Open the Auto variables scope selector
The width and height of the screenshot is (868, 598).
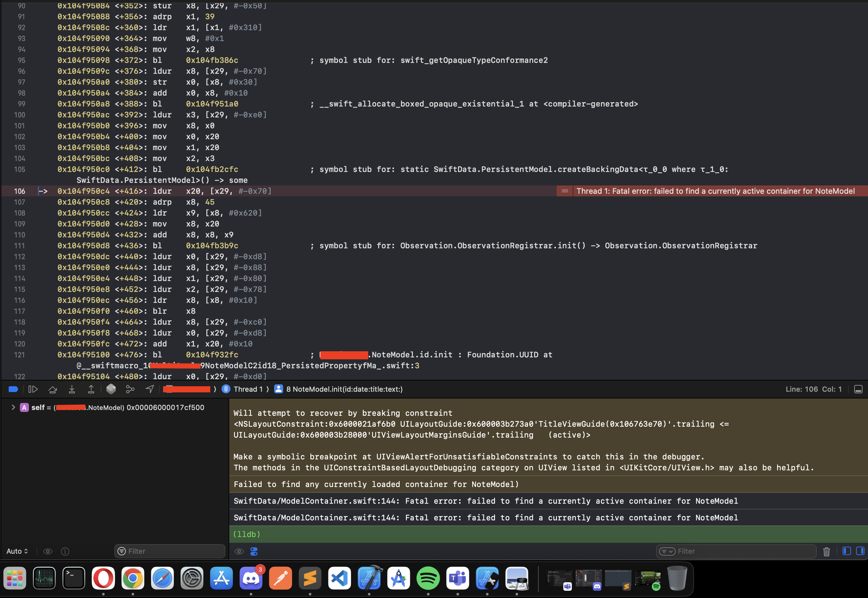click(x=17, y=551)
